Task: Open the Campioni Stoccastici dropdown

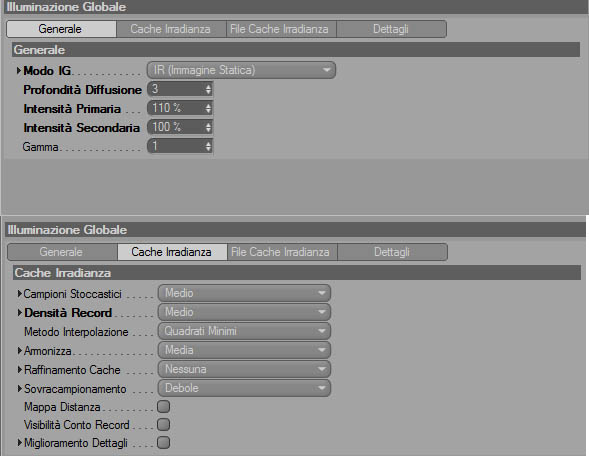Action: pos(244,293)
